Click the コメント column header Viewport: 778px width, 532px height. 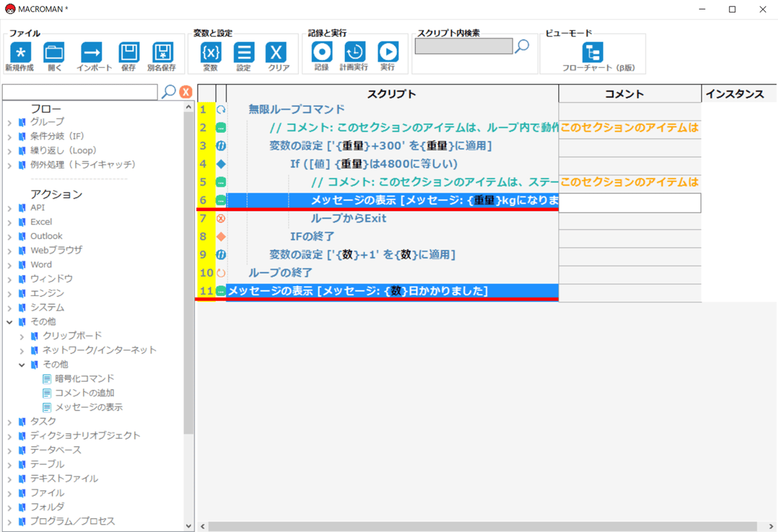coord(630,94)
